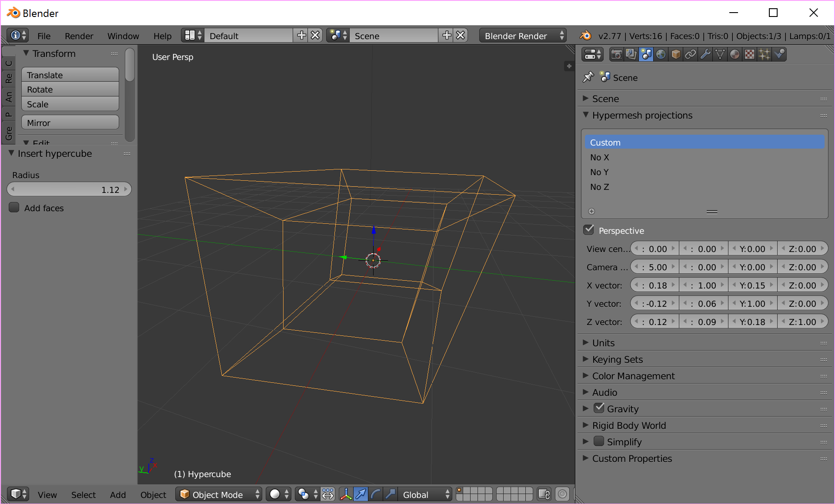The width and height of the screenshot is (835, 504).
Task: Click the Mirror button
Action: coord(70,123)
